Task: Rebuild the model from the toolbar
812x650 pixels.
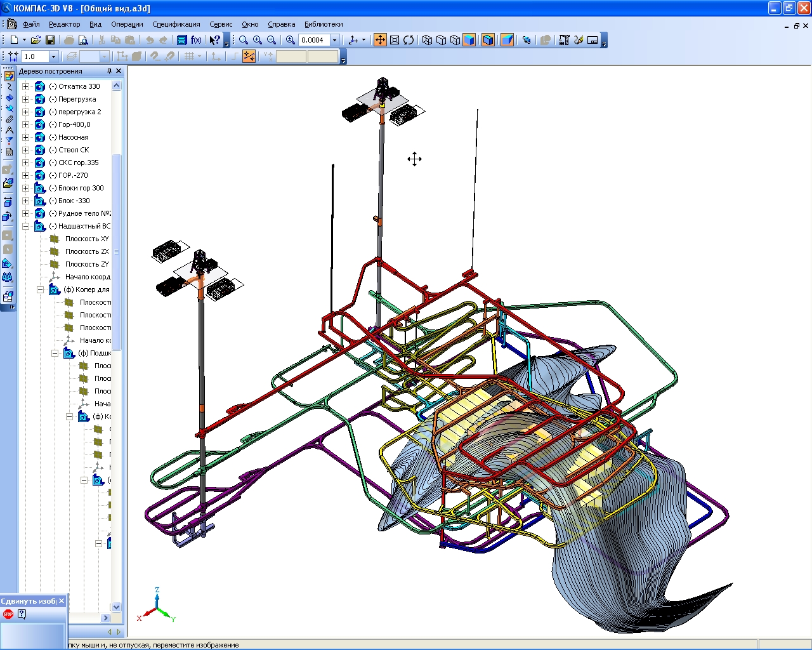Action: point(527,40)
